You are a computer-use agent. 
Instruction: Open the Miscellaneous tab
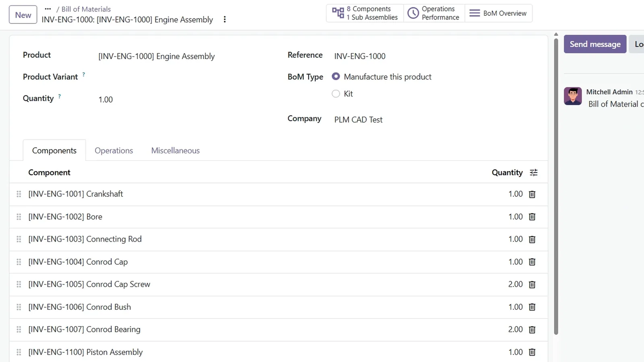pyautogui.click(x=175, y=150)
